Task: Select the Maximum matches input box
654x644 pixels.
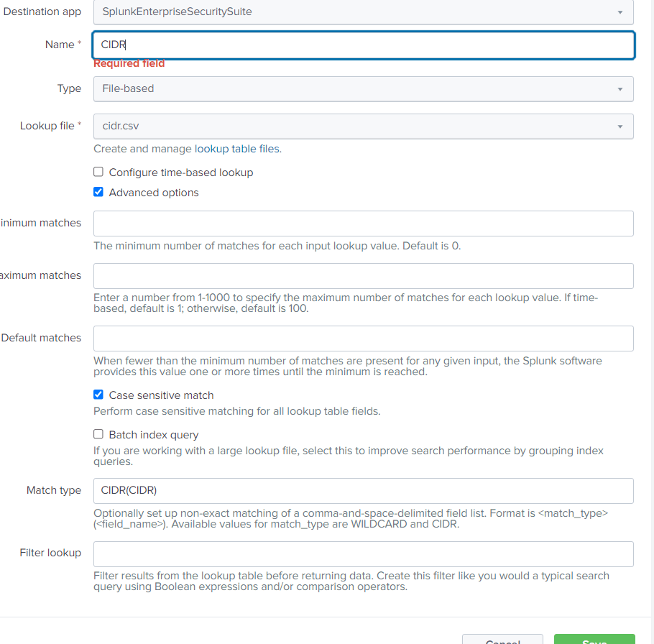Action: (x=363, y=276)
